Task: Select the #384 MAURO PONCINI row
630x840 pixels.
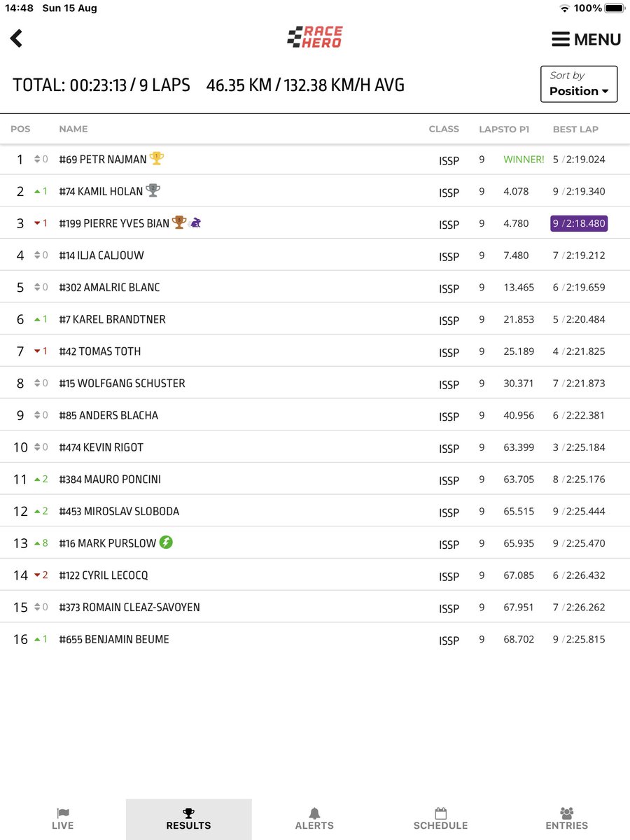Action: [315, 479]
